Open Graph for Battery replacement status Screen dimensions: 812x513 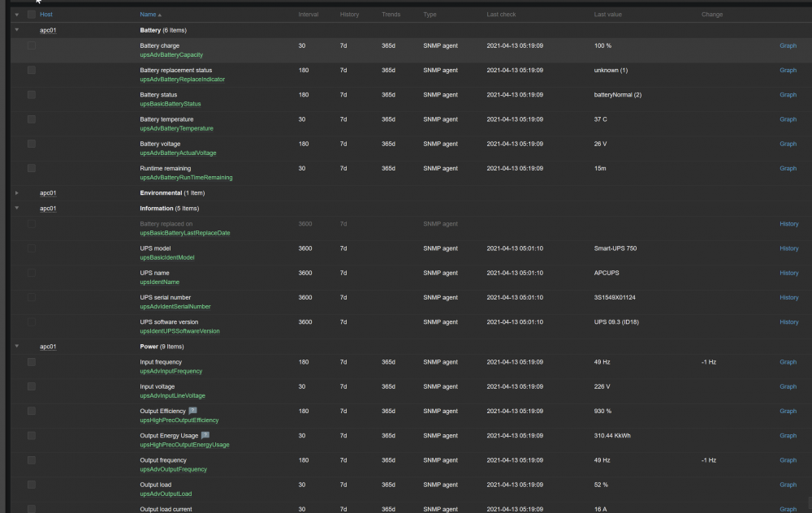pyautogui.click(x=788, y=70)
